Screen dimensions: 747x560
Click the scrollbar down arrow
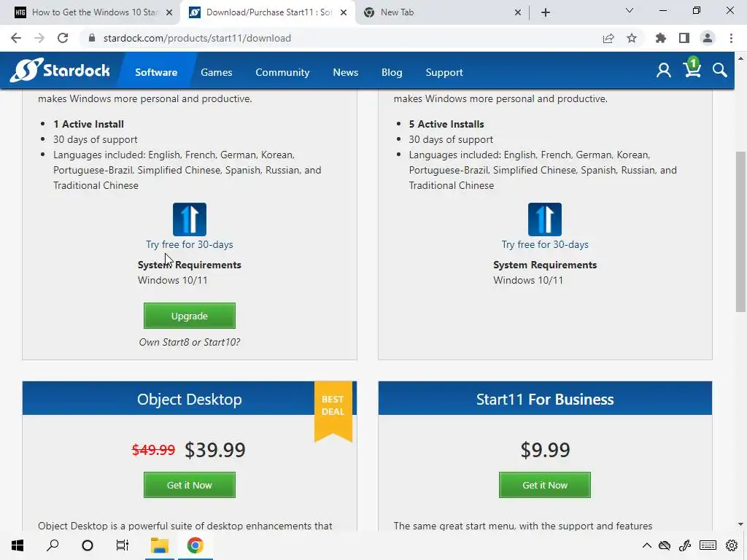point(740,524)
